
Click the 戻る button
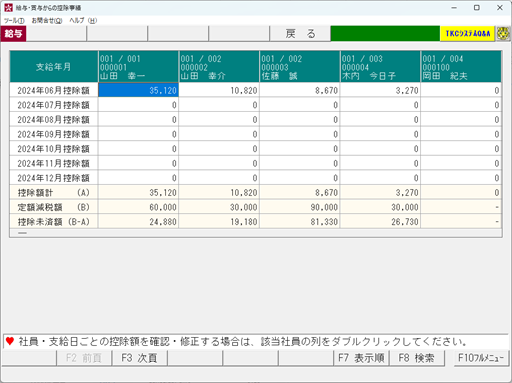tap(300, 34)
